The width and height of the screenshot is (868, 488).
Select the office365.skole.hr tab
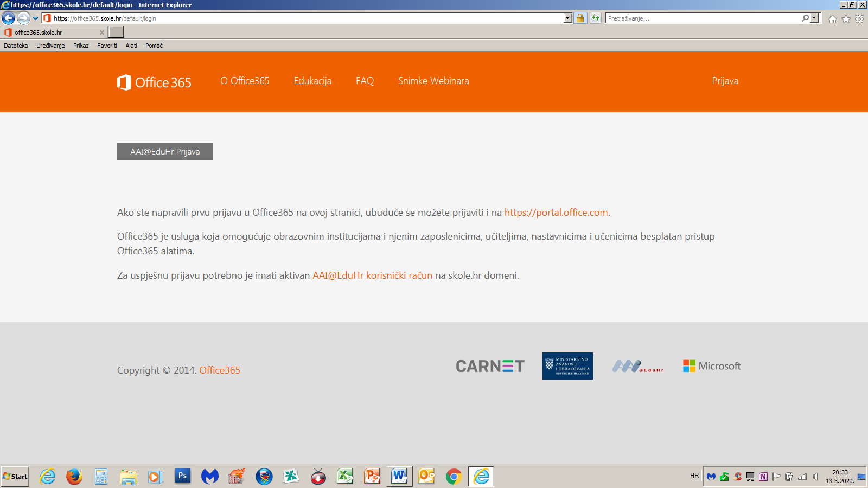(x=54, y=33)
